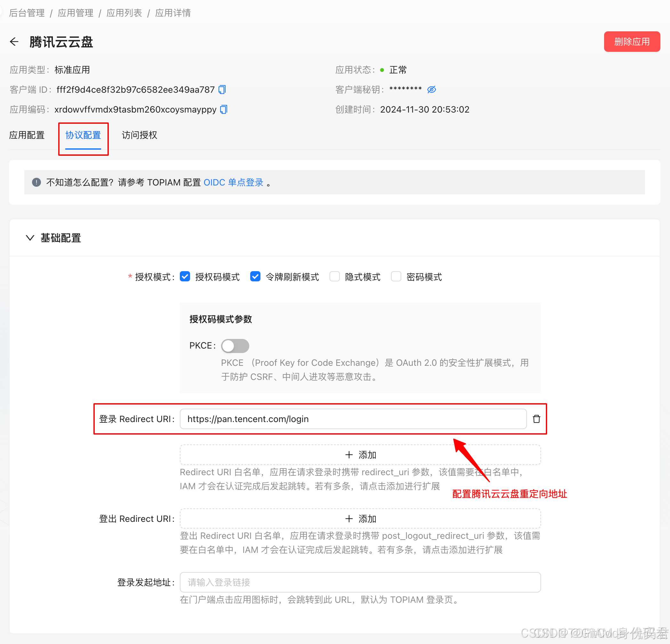670x644 pixels.
Task: Click the plus icon to add login Redirect URI
Action: [x=349, y=455]
